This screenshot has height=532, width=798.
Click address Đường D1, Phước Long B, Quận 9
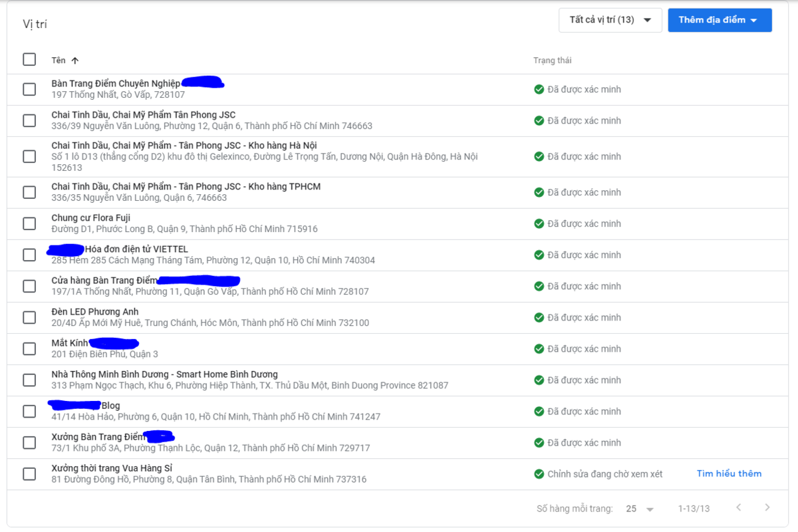[x=185, y=229]
